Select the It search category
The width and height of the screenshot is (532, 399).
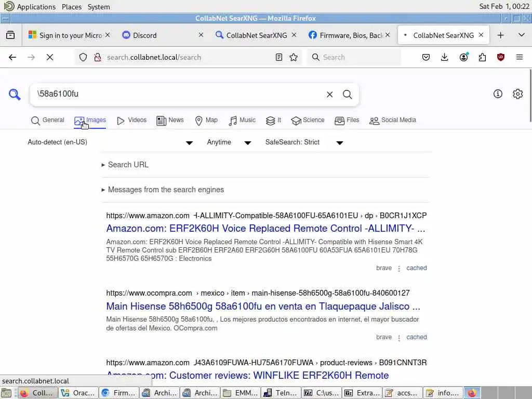(273, 120)
